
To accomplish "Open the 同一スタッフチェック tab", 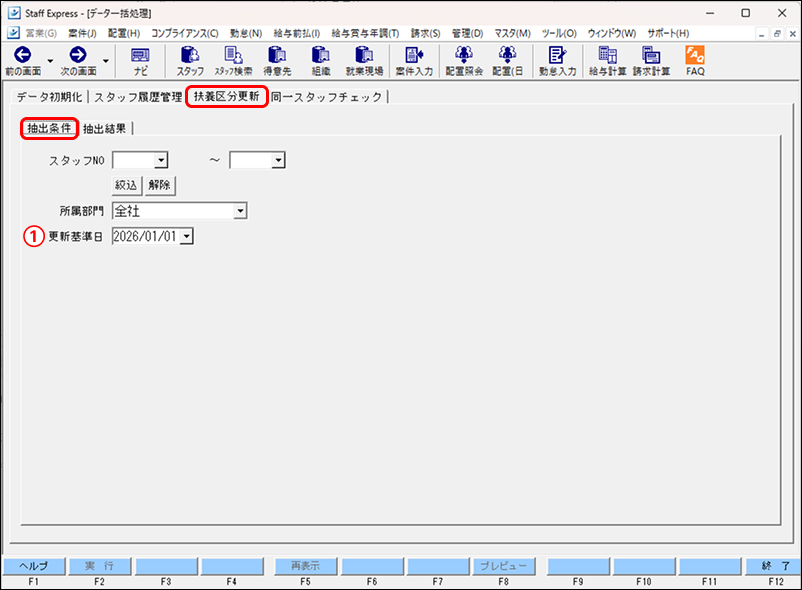I will 329,98.
